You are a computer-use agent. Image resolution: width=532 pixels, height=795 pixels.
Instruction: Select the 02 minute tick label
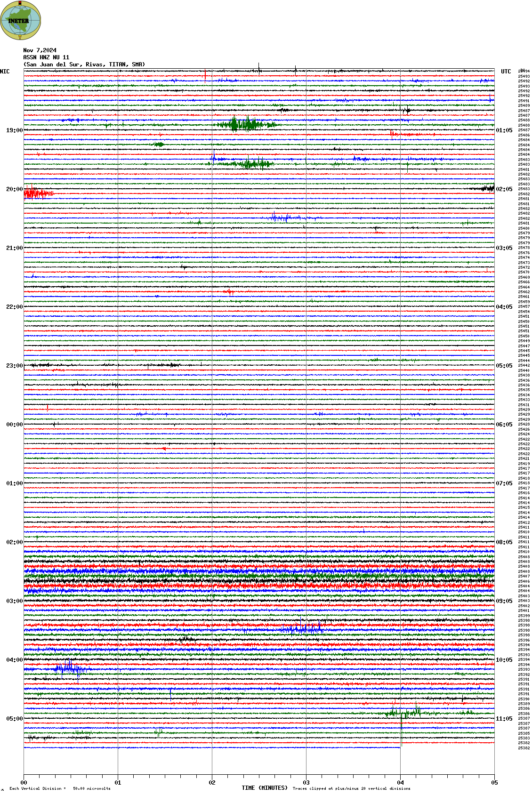(212, 783)
